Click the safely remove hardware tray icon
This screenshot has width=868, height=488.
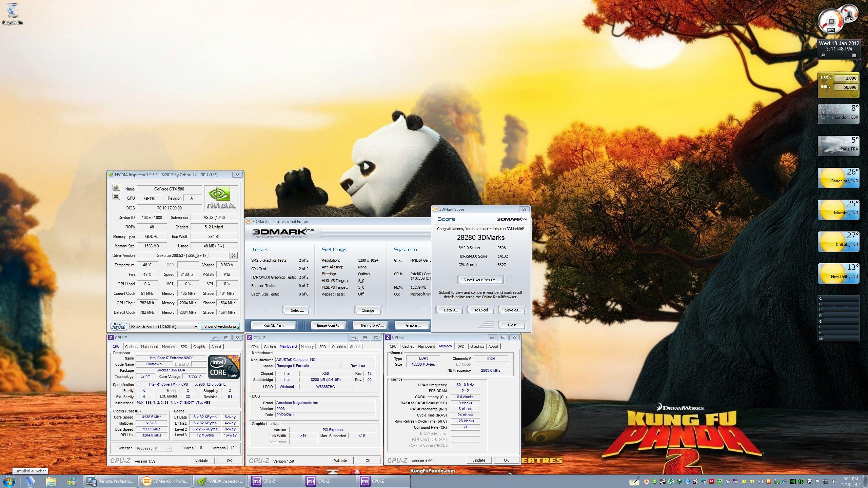[x=776, y=482]
